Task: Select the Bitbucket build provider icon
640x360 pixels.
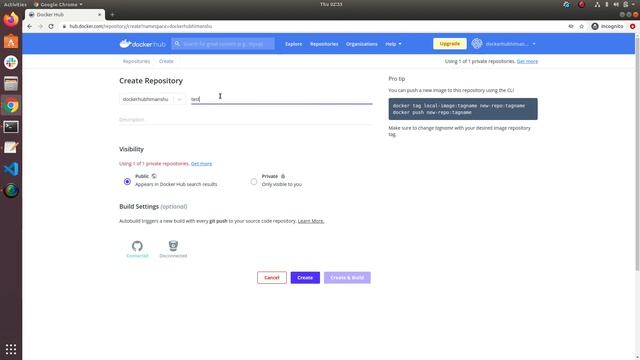Action: (173, 246)
